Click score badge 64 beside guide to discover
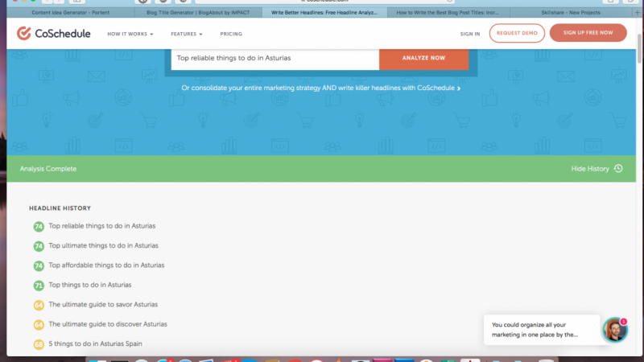This screenshot has height=362, width=644. click(x=39, y=325)
